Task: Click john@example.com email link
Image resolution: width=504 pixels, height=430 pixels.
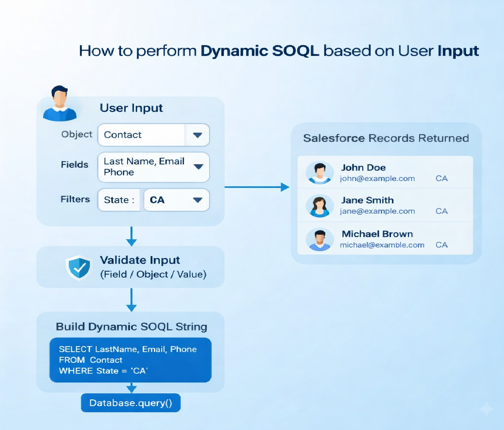Action: 377,178
